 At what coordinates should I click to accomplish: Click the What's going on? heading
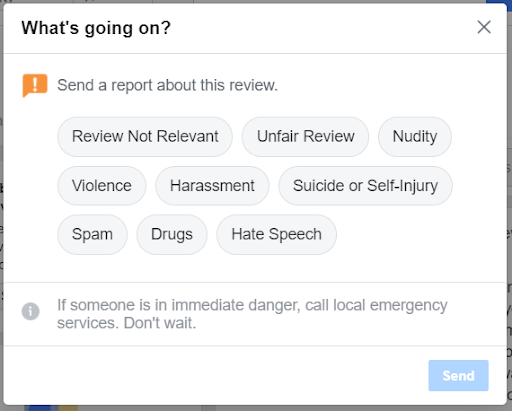point(96,28)
